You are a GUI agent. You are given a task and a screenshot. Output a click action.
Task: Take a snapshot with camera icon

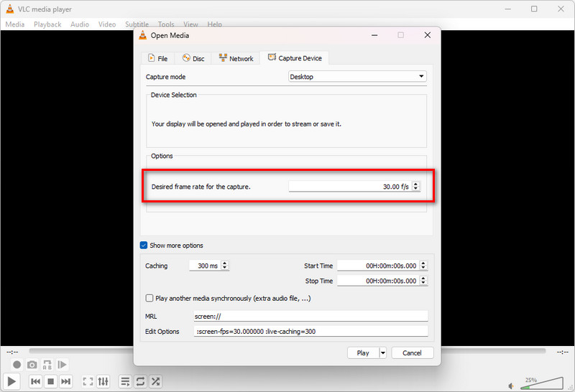pos(32,365)
